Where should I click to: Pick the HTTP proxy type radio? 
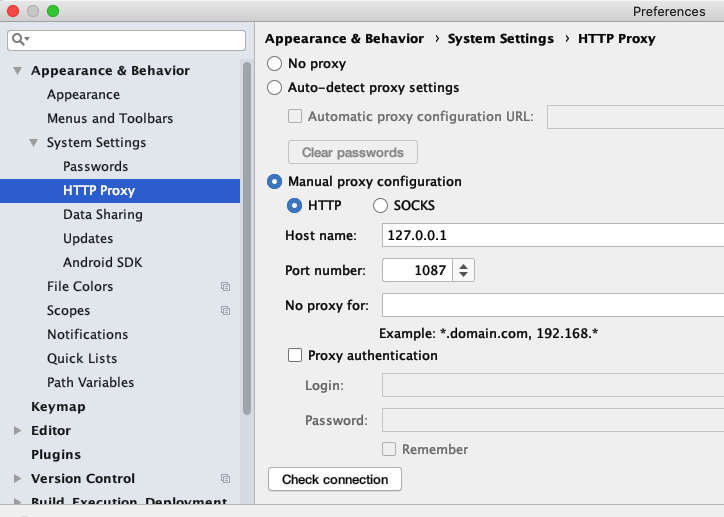coord(294,205)
